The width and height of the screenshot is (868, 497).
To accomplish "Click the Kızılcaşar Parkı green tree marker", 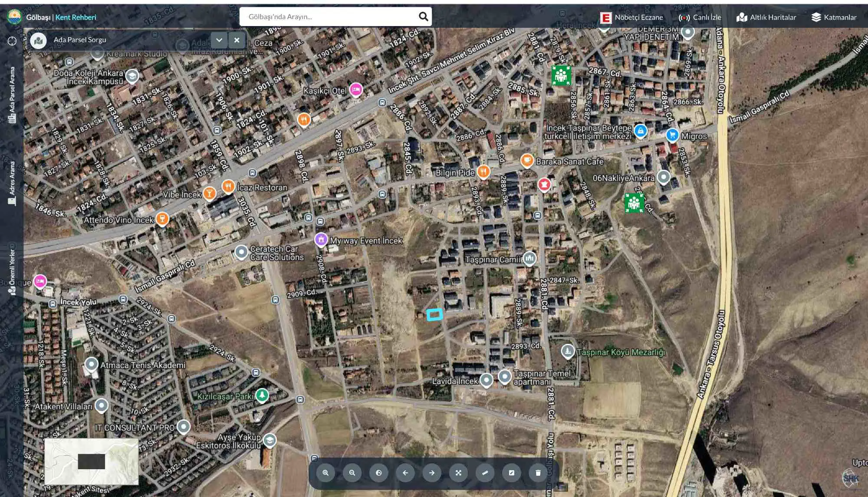I will tap(262, 395).
